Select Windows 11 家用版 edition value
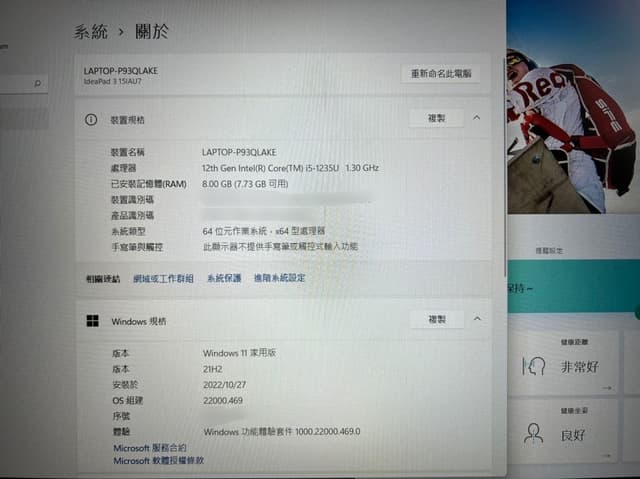Image resolution: width=640 pixels, height=479 pixels. tap(239, 353)
